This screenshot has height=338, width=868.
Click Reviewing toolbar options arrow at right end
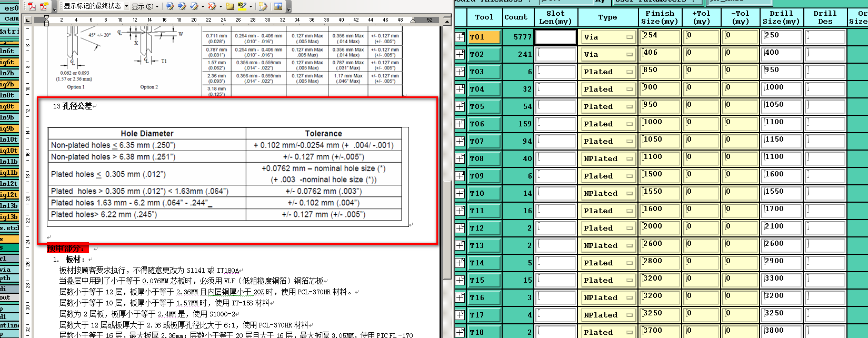pos(288,7)
